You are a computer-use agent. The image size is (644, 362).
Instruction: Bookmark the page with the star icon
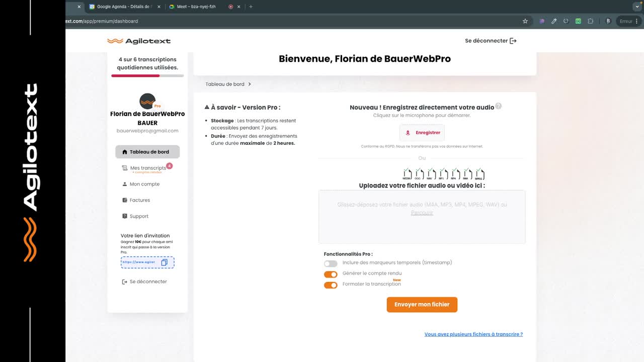[x=525, y=21]
